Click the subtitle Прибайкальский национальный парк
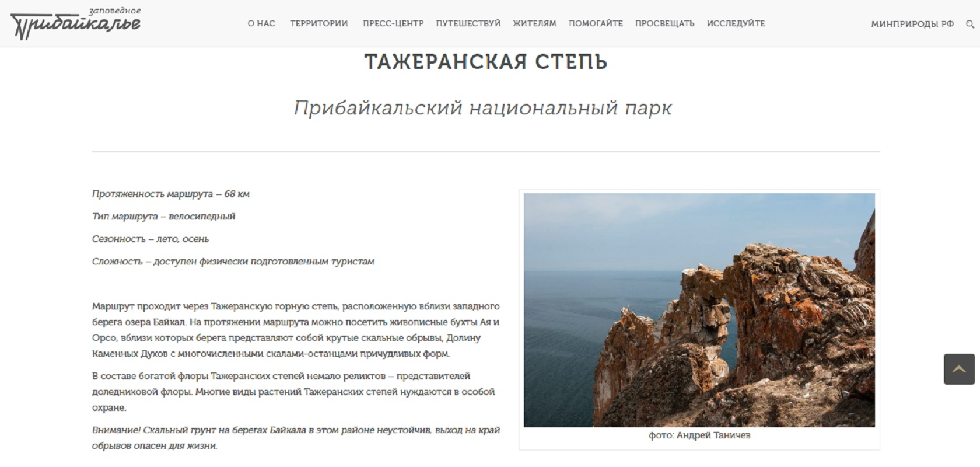 pos(483,108)
